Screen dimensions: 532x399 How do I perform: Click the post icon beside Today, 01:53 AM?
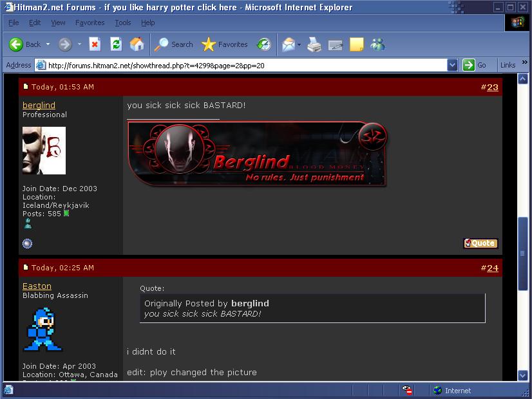click(26, 86)
